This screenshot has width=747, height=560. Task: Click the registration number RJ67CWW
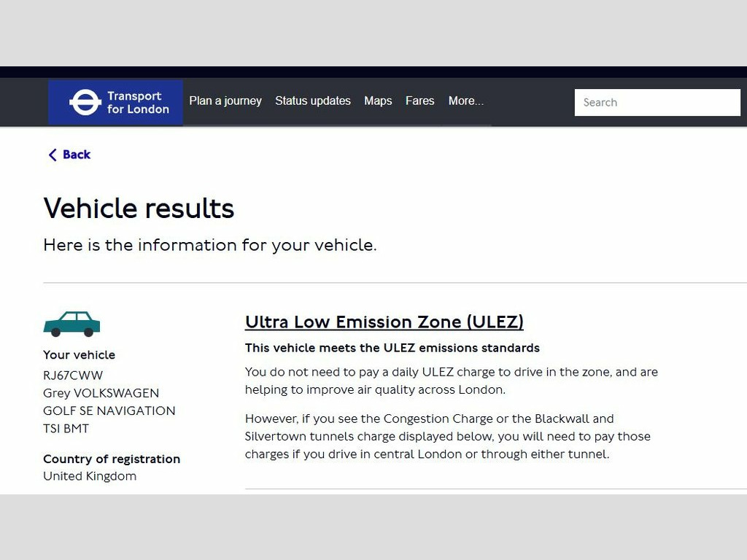point(73,376)
